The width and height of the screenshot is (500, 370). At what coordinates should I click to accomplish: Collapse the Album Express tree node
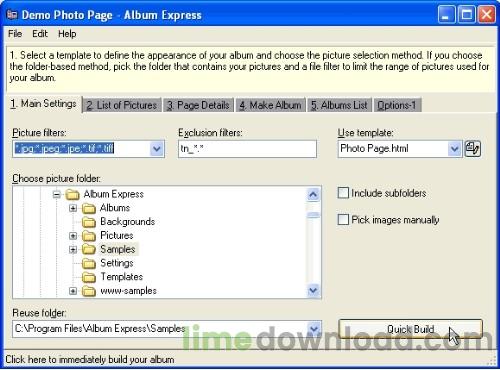pos(57,194)
